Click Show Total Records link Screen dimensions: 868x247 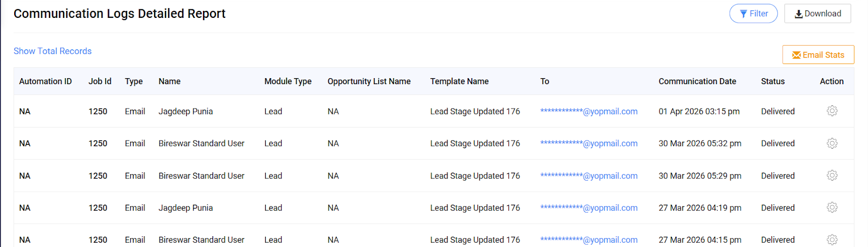point(53,51)
